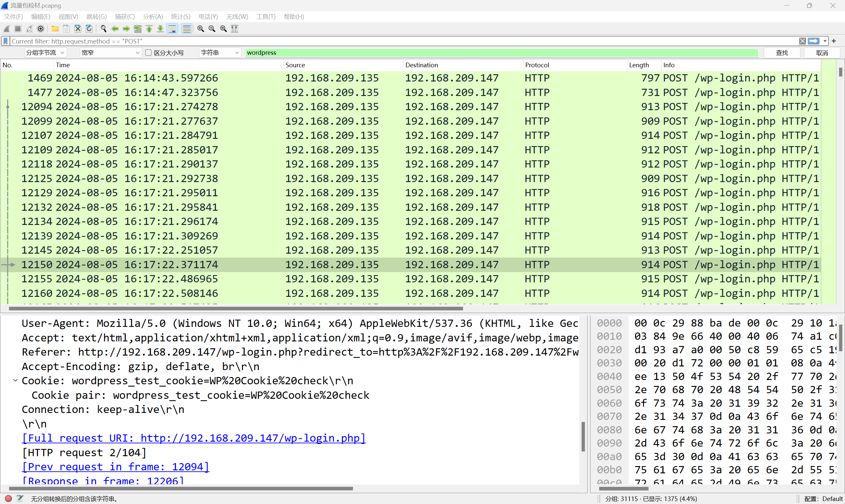The image size is (845, 504).
Task: Go forward with the green right arrow
Action: 126,29
